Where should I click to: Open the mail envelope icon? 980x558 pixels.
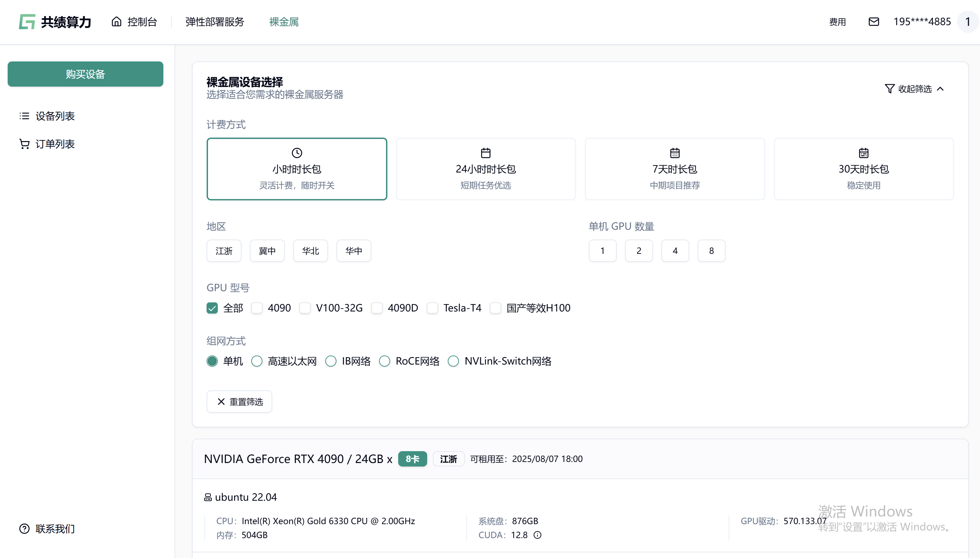pos(874,21)
